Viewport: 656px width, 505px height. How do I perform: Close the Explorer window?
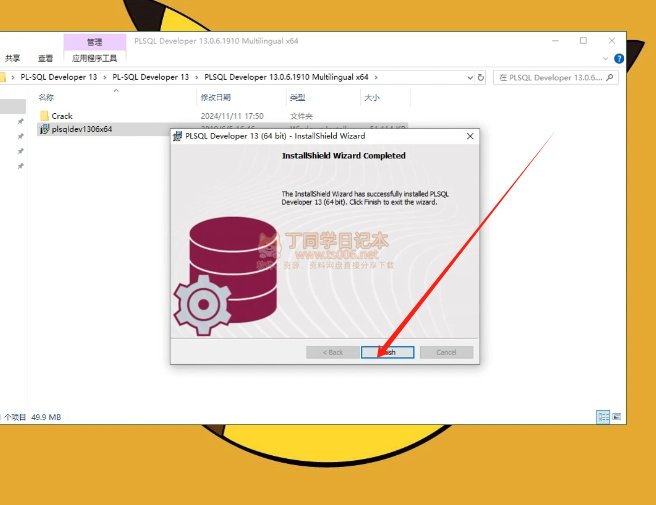(612, 41)
